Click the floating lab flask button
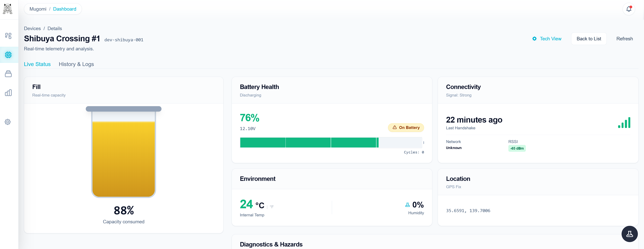 (630, 234)
